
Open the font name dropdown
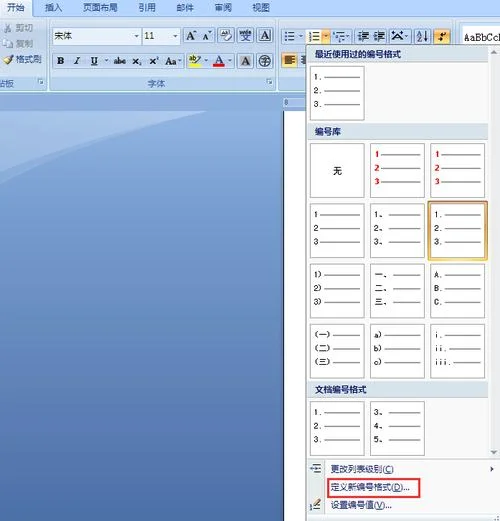click(x=136, y=36)
